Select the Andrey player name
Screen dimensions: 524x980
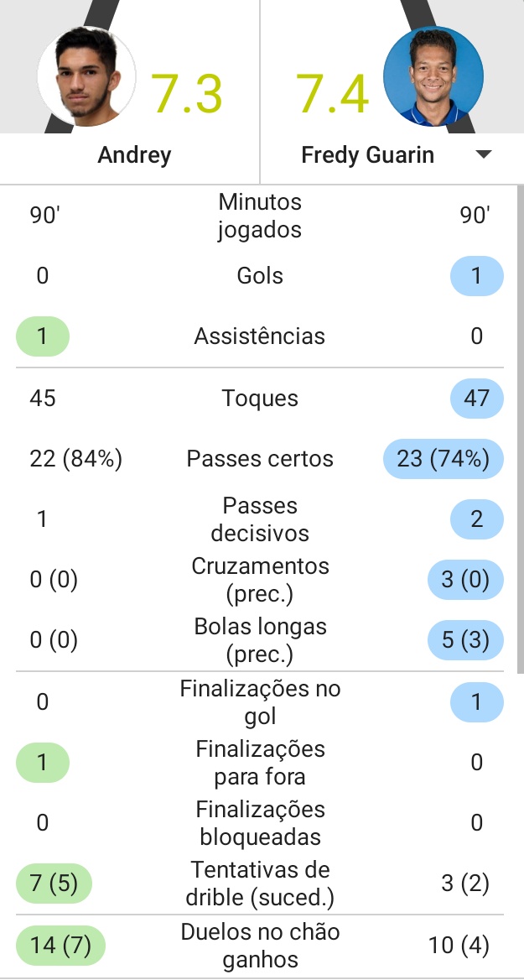coord(134,155)
